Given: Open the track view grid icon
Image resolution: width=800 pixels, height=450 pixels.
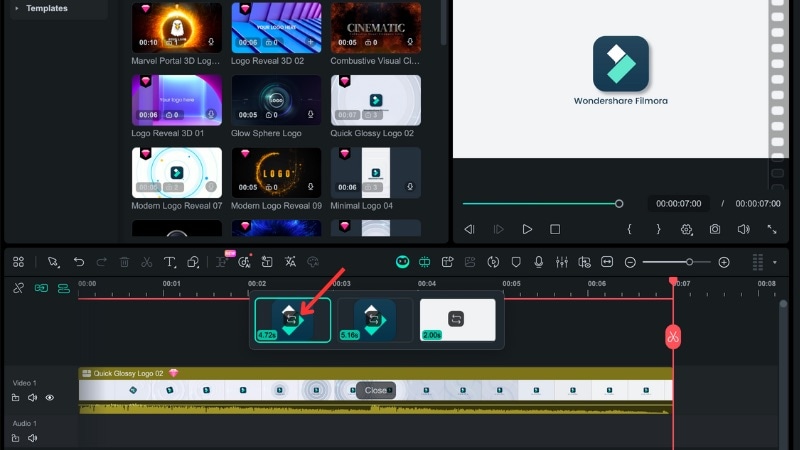Looking at the screenshot, I should [x=758, y=262].
